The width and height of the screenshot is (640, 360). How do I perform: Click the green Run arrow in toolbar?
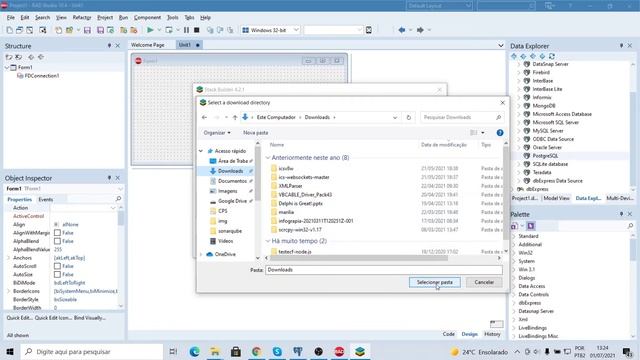point(150,30)
